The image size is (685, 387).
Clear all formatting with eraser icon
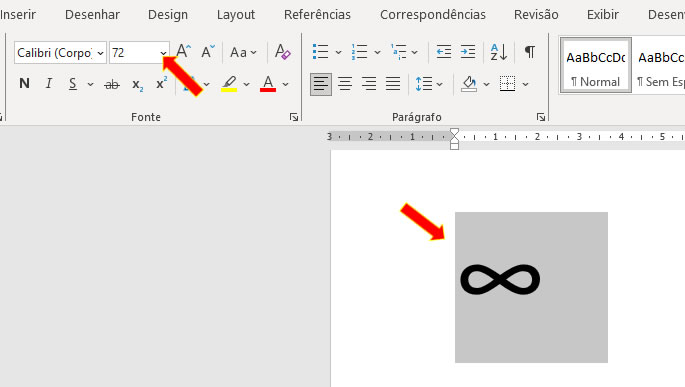click(282, 52)
